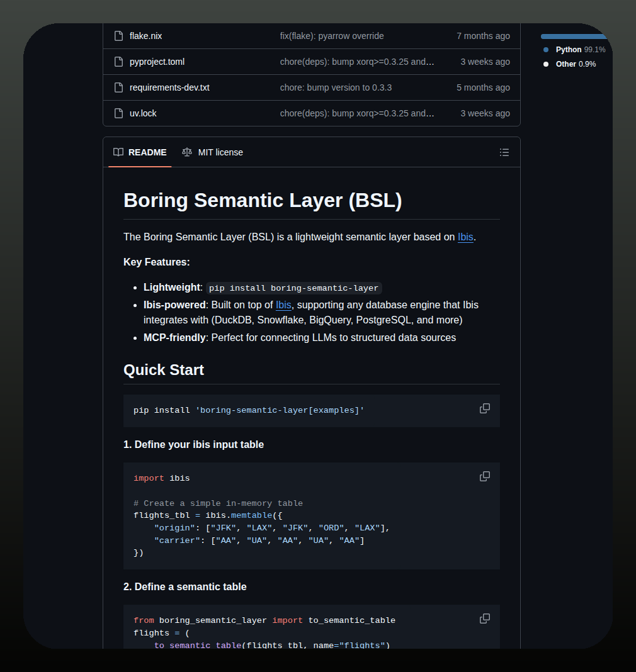Open the flake.nix file
Screen dimensions: 636x672
tap(145, 36)
